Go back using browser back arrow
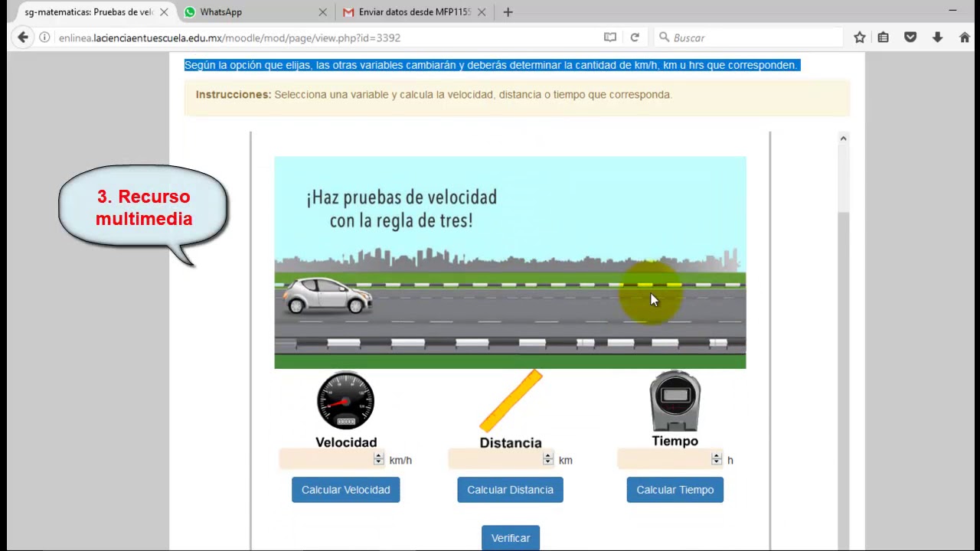 point(23,37)
